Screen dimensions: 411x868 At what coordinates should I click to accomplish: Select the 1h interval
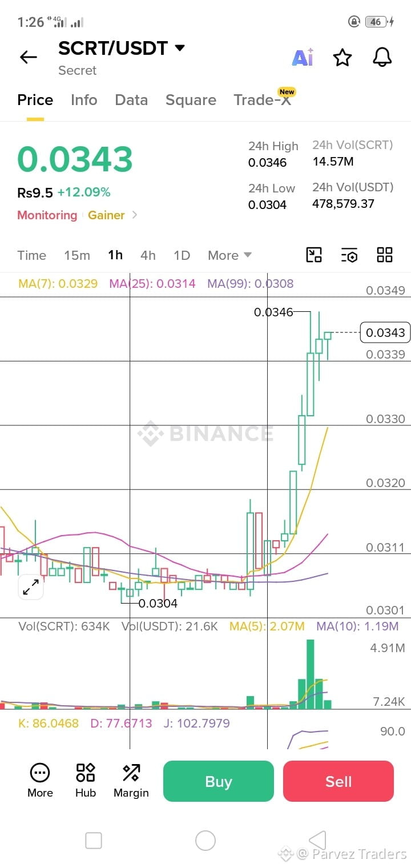[x=115, y=255]
